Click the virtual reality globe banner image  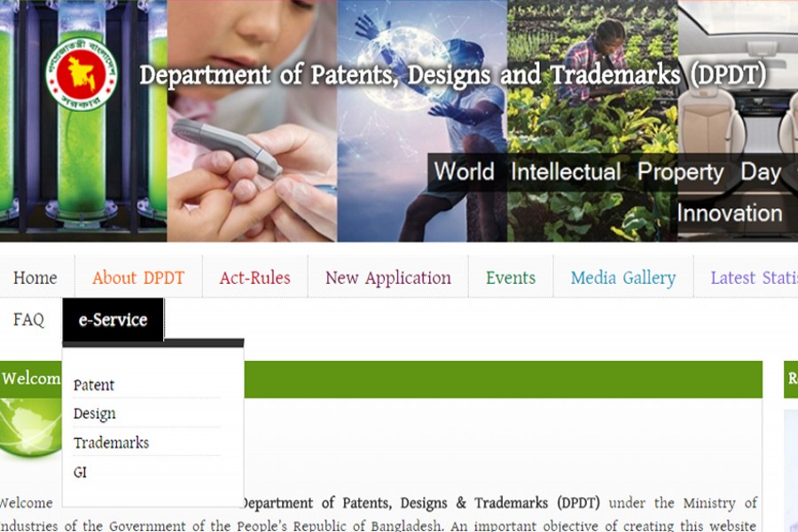(422, 121)
